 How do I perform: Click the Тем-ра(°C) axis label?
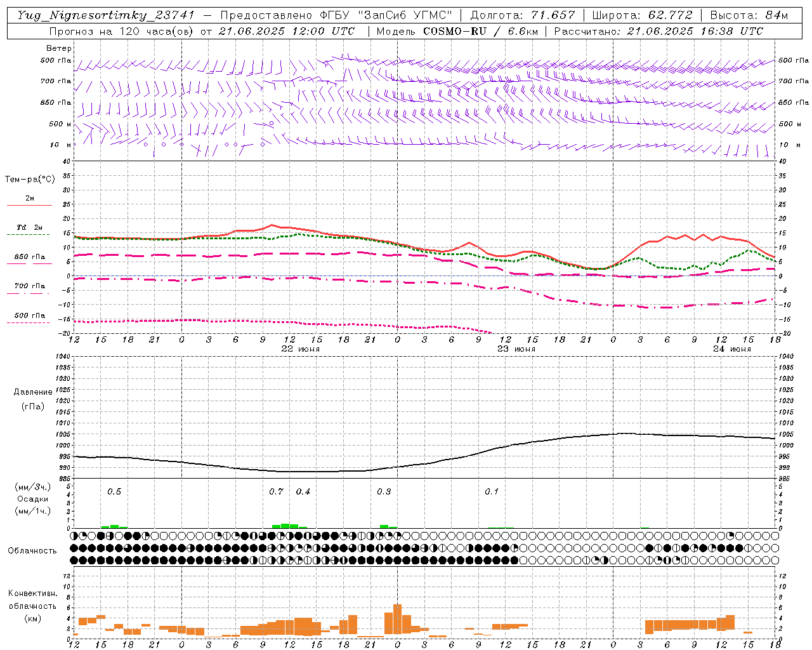click(x=30, y=180)
